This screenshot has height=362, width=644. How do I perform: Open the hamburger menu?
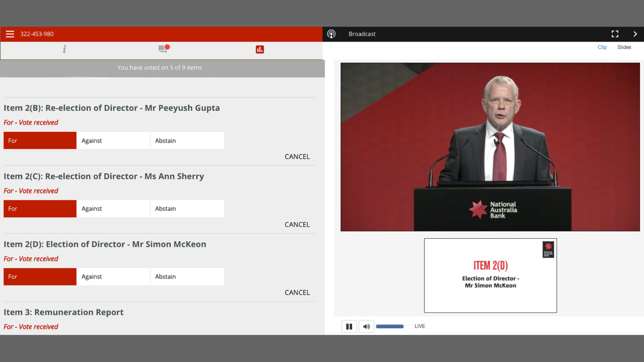coord(10,34)
